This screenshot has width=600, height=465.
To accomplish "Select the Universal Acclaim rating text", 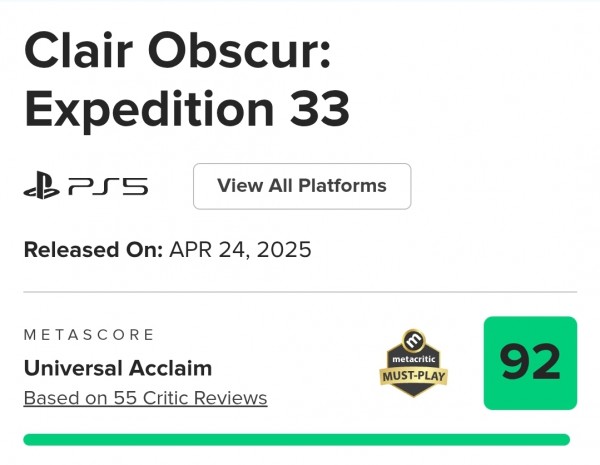I will point(118,368).
